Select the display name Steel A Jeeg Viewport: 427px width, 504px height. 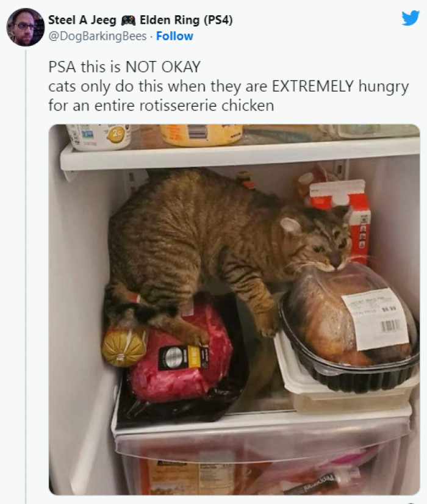pyautogui.click(x=81, y=19)
